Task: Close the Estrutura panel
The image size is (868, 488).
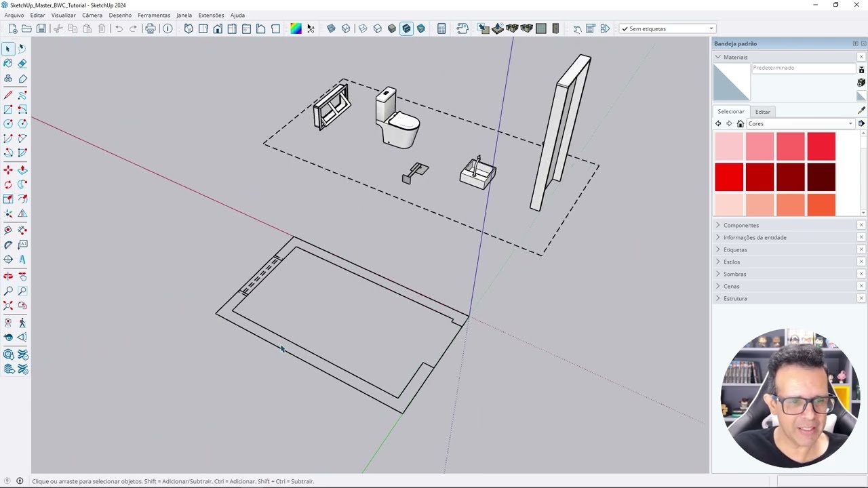Action: tap(861, 298)
